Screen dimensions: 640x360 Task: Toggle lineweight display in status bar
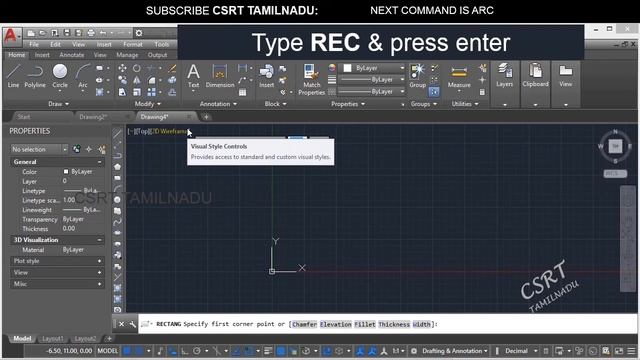[268, 351]
